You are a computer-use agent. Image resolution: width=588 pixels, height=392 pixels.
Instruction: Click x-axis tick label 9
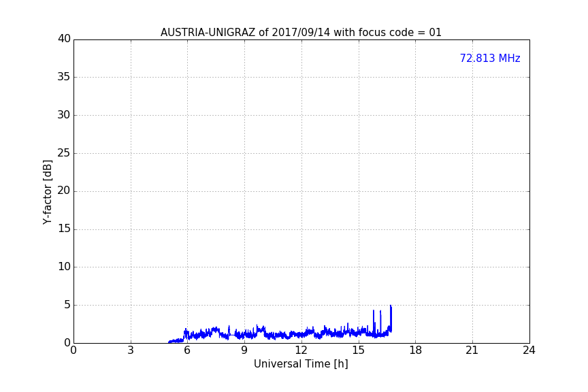(244, 350)
